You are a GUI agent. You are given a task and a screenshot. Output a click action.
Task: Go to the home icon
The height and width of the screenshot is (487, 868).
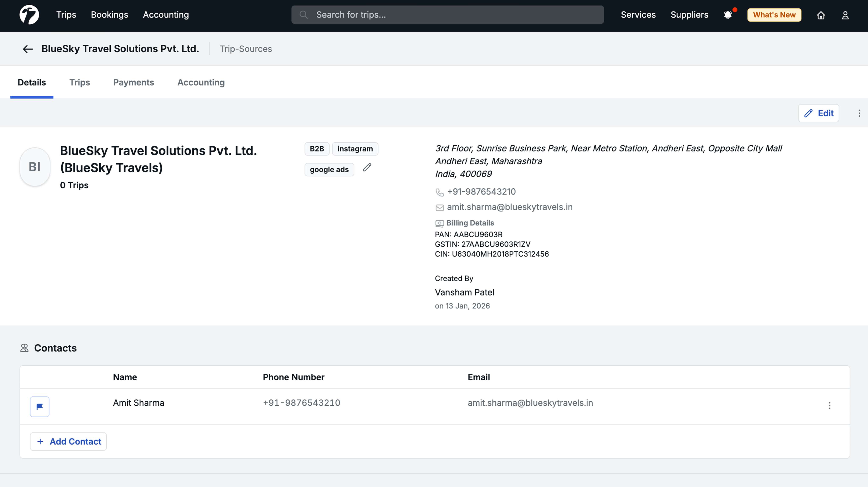tap(821, 15)
